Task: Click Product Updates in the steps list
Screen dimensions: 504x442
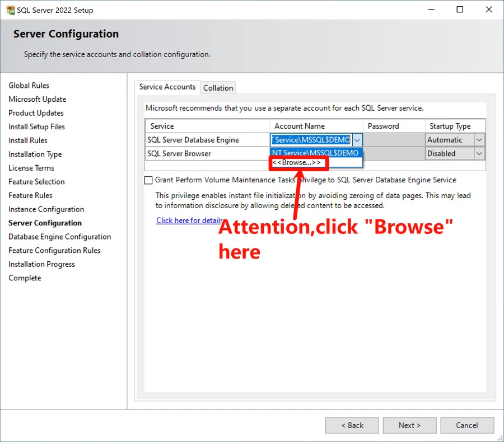Action: pos(36,113)
